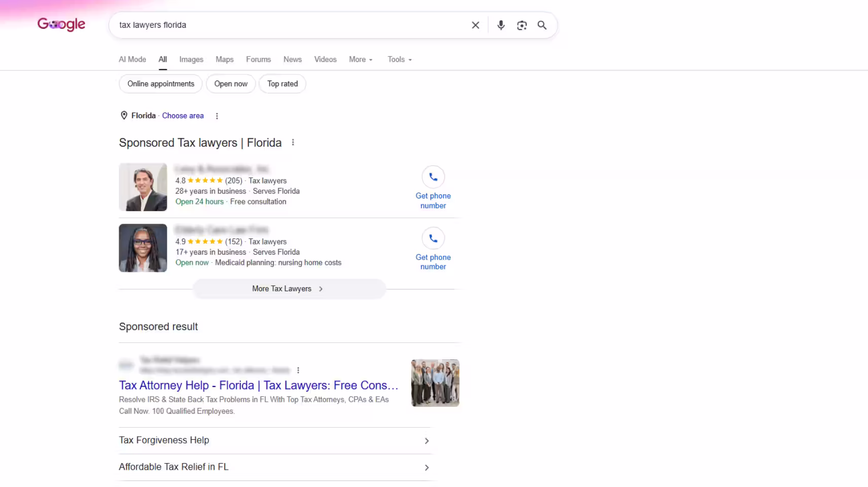Apply the Open now filter chip
868x487 pixels.
pos(231,84)
